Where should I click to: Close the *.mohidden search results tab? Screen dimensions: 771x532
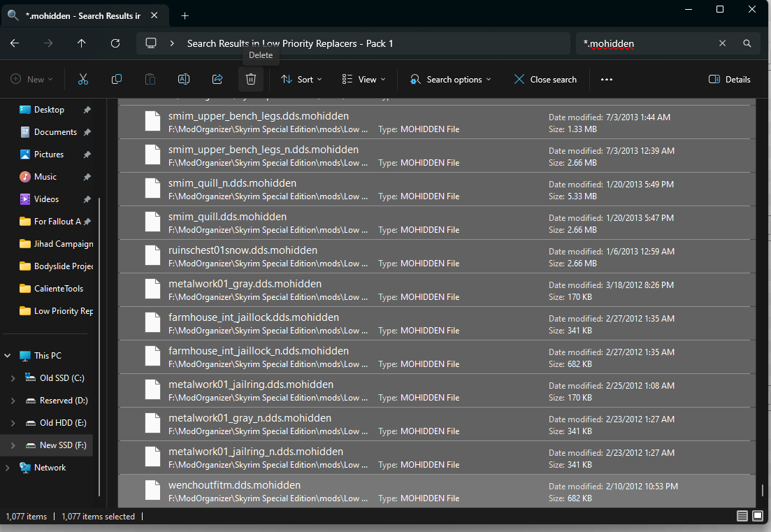point(154,15)
